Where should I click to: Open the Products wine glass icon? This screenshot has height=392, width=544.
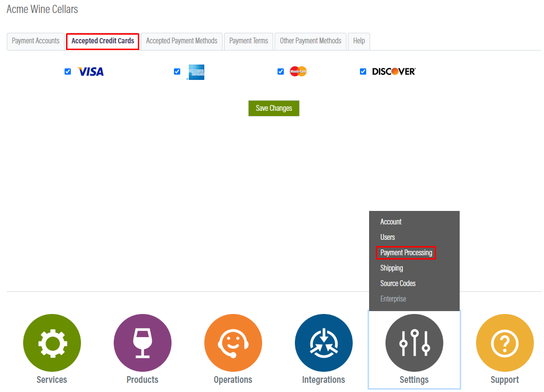click(143, 343)
